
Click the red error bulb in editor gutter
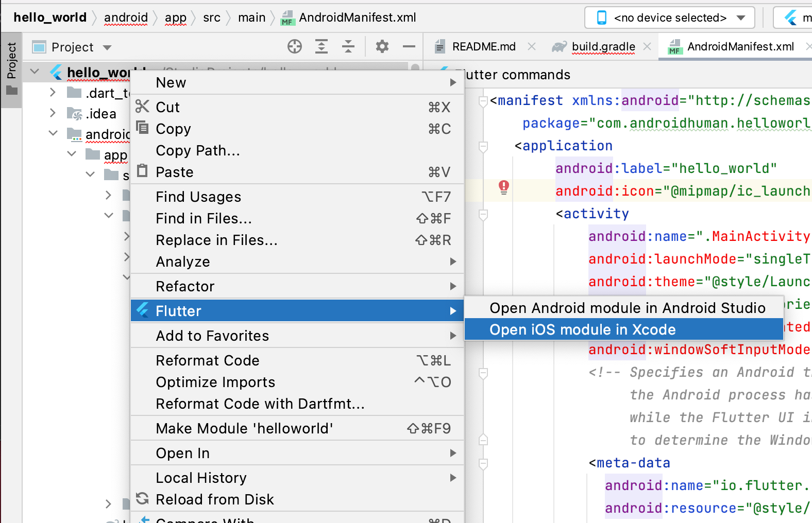(504, 187)
